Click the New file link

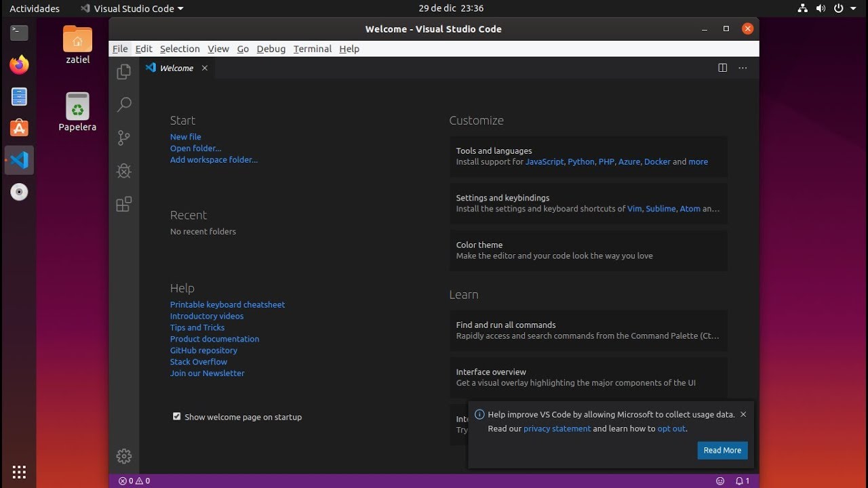tap(186, 137)
